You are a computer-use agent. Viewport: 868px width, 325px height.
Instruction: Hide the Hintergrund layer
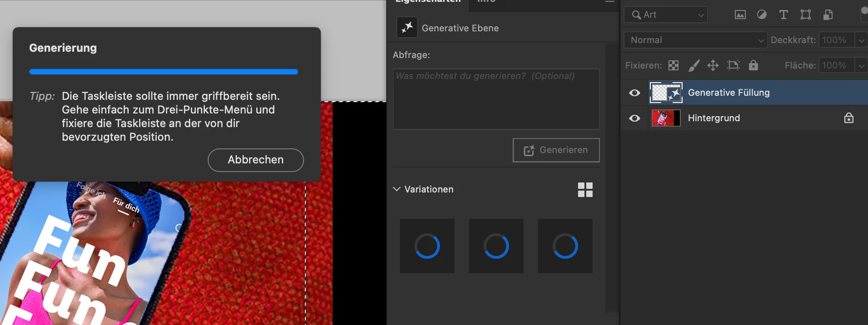(635, 118)
